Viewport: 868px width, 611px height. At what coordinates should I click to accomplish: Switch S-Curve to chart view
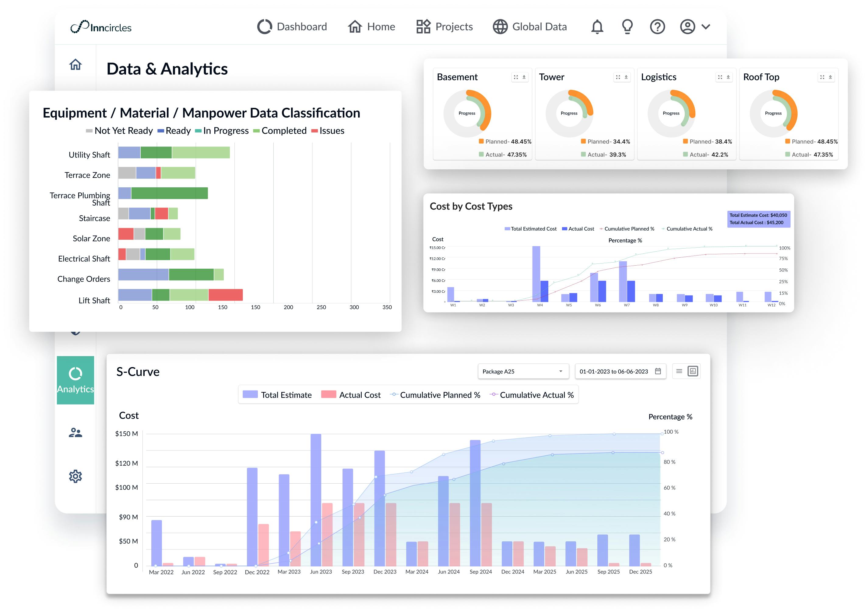tap(693, 371)
